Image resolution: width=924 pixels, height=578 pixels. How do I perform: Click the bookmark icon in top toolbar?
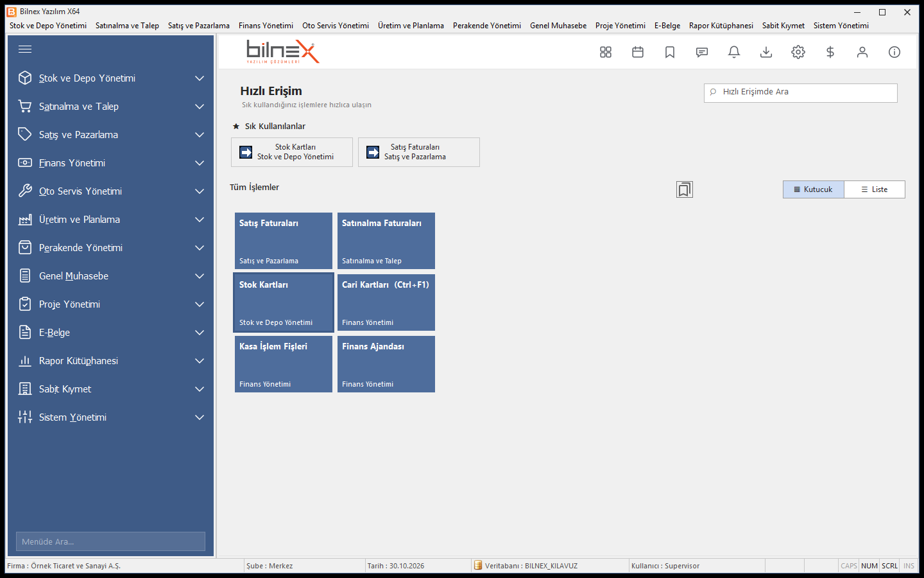pos(670,52)
